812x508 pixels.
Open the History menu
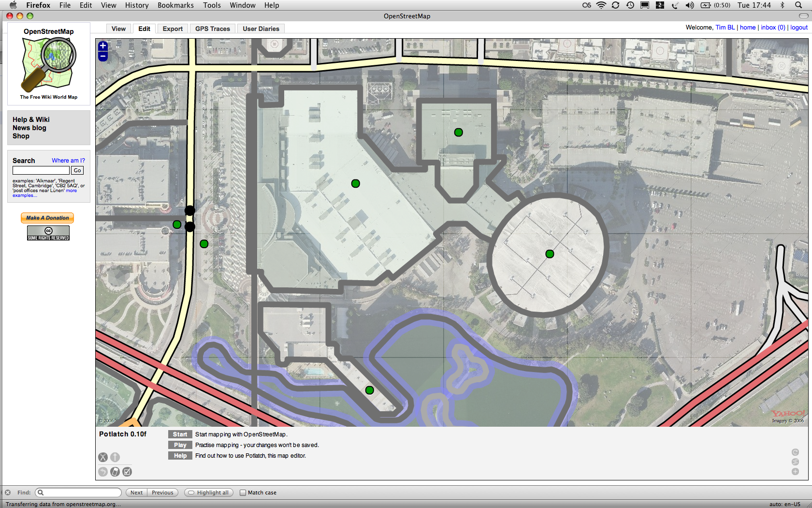click(x=137, y=5)
